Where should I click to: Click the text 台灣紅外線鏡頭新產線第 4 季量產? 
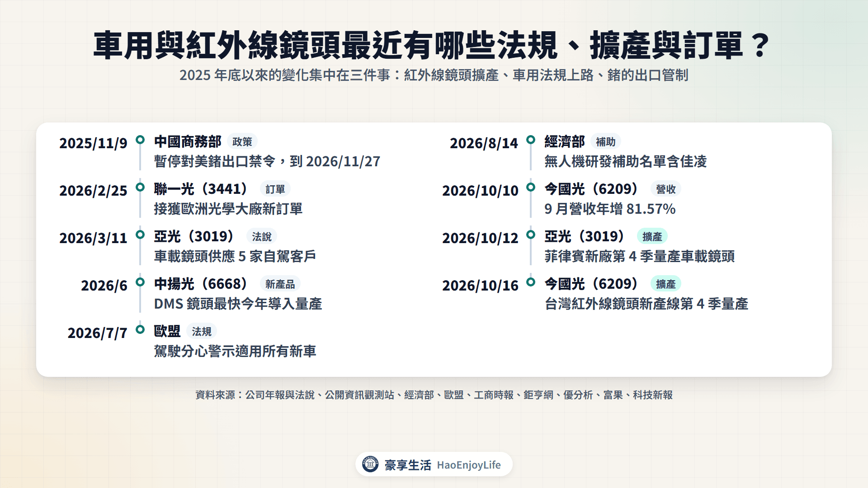(646, 304)
